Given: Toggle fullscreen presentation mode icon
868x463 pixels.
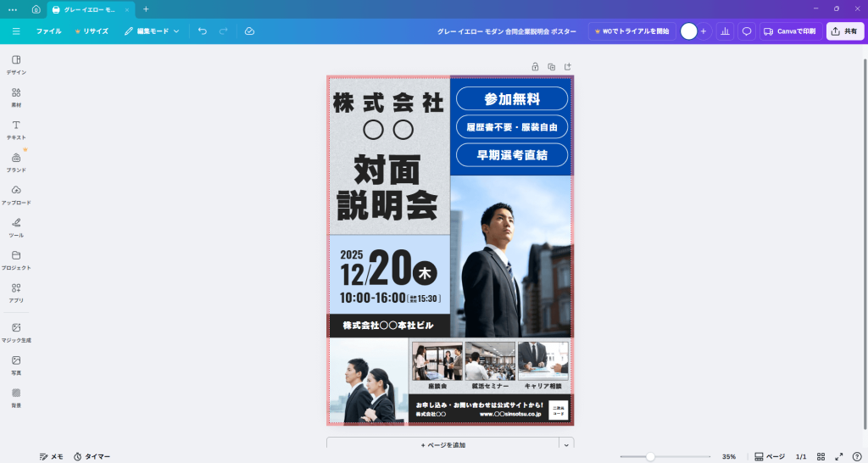Looking at the screenshot, I should [x=839, y=456].
